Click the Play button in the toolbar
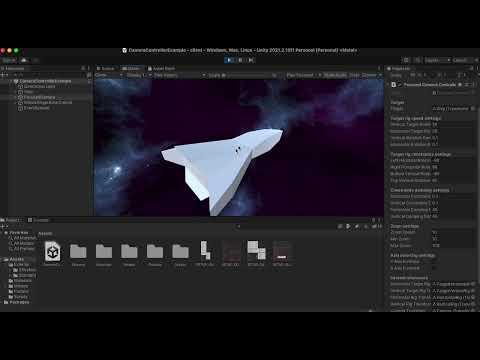This screenshot has width=480, height=360. click(229, 60)
